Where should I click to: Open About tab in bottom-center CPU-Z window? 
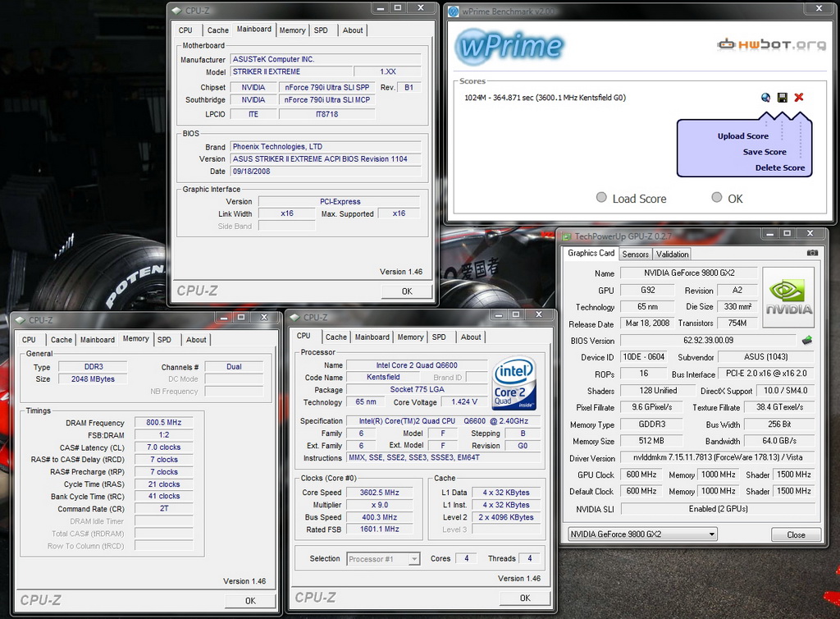471,337
